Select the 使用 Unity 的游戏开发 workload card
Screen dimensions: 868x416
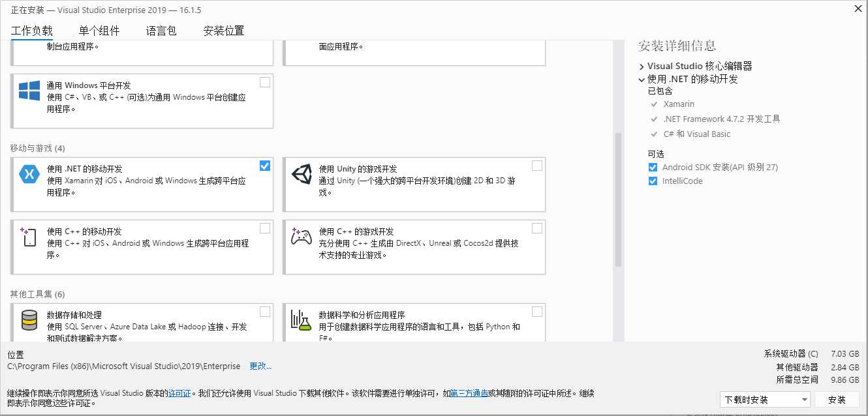point(414,184)
